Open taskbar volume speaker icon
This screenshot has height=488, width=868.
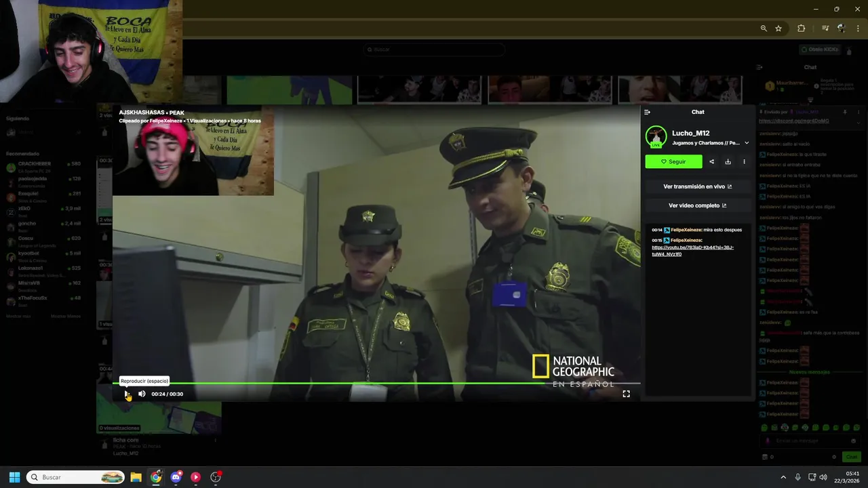click(823, 477)
